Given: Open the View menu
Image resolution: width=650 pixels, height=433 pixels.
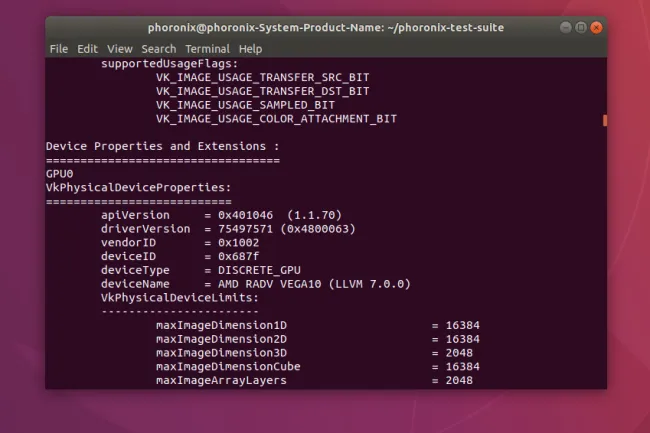Looking at the screenshot, I should (119, 49).
